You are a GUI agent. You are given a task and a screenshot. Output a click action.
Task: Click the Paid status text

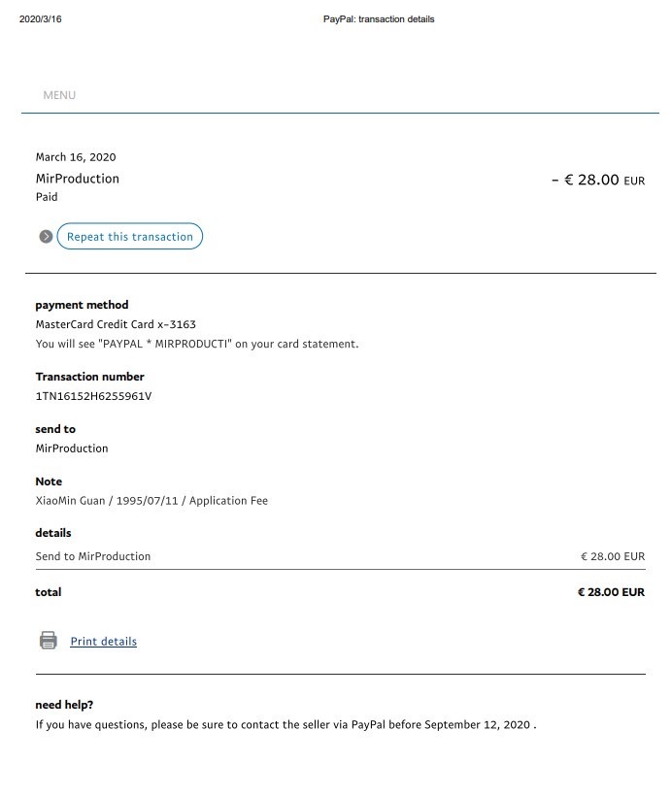[47, 197]
